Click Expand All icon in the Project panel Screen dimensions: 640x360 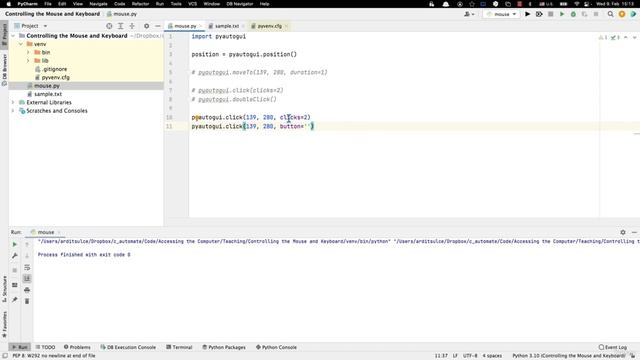coord(120,26)
